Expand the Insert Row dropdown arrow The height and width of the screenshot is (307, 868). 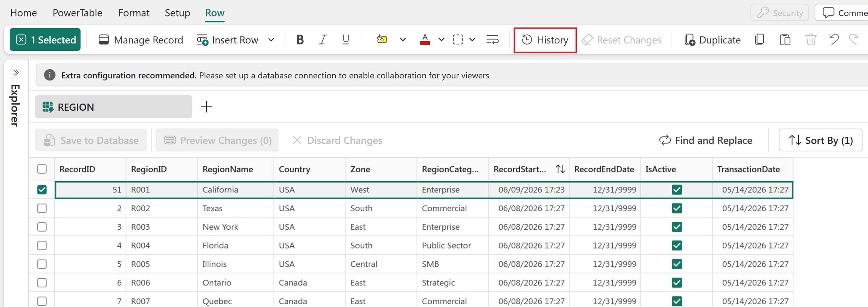pyautogui.click(x=271, y=40)
